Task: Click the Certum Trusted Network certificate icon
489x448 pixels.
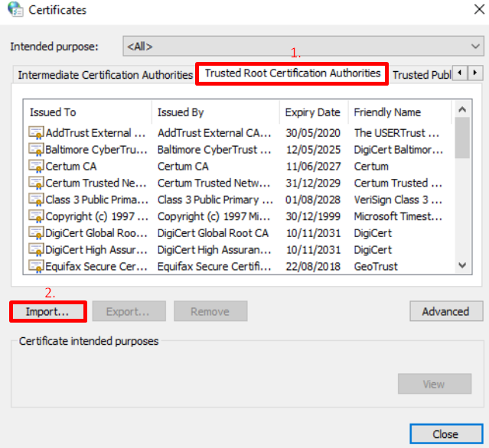Action: (x=36, y=183)
